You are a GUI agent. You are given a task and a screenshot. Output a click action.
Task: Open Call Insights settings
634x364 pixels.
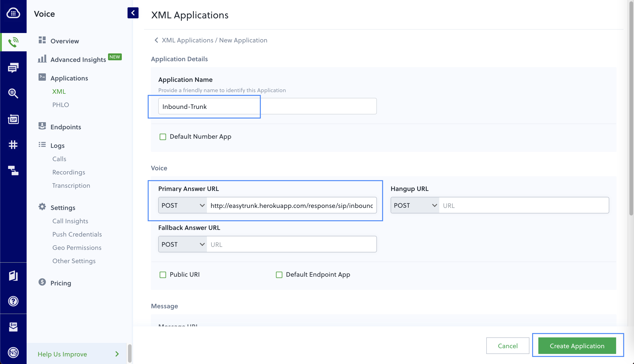(x=70, y=221)
